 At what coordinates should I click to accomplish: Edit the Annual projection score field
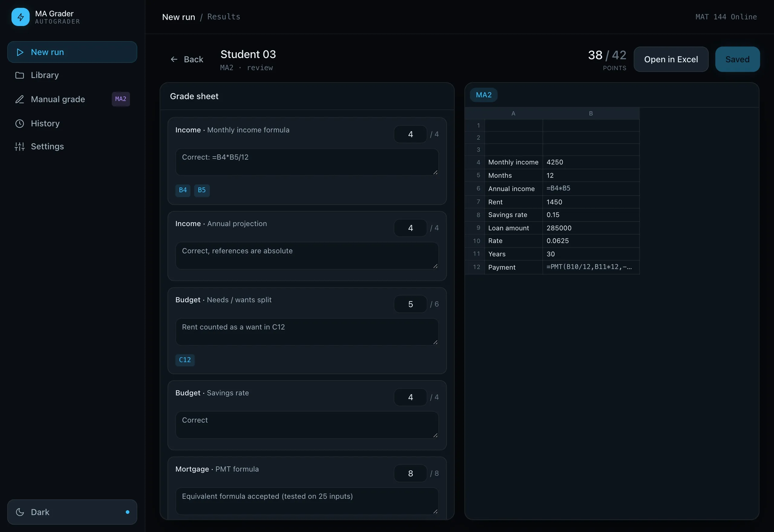click(410, 228)
